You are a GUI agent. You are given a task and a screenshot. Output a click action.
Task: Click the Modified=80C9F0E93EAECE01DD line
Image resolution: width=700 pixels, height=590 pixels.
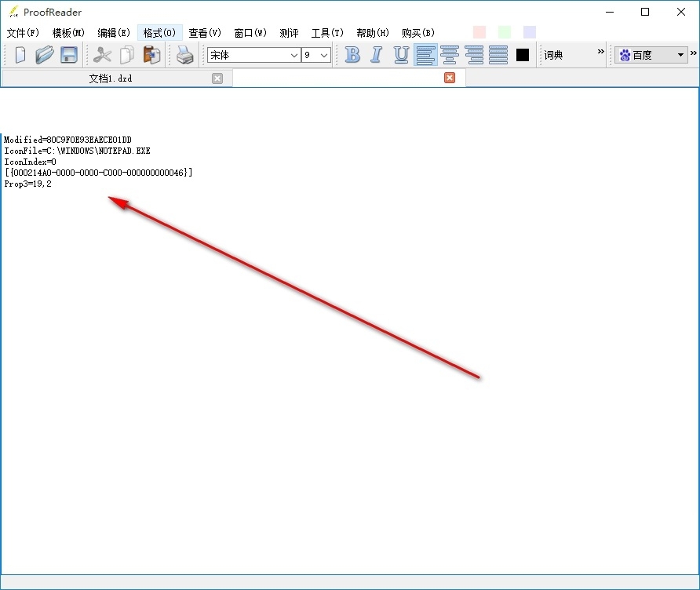67,140
